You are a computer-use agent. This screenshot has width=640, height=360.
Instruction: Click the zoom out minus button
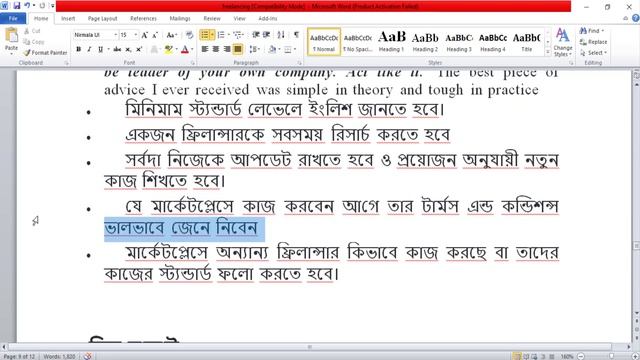(581, 356)
